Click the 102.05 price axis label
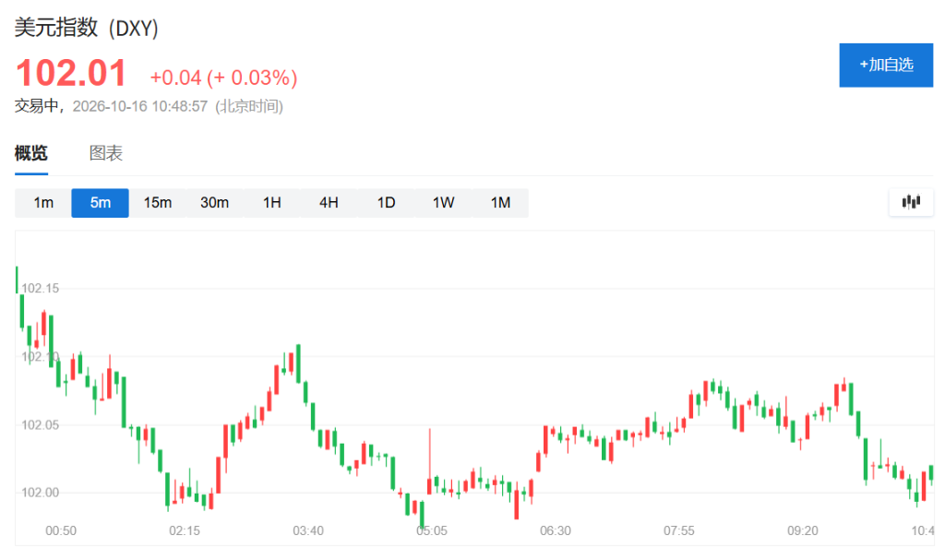The height and width of the screenshot is (560, 945). coord(41,425)
